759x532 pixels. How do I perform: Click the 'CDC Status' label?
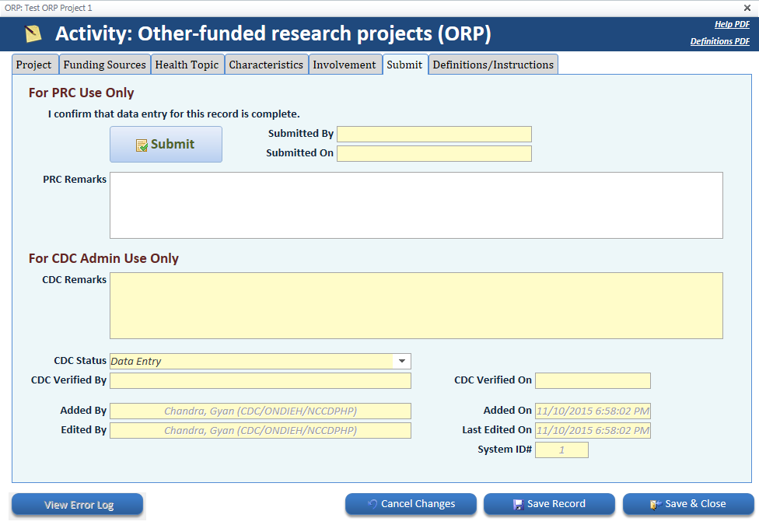coord(80,361)
